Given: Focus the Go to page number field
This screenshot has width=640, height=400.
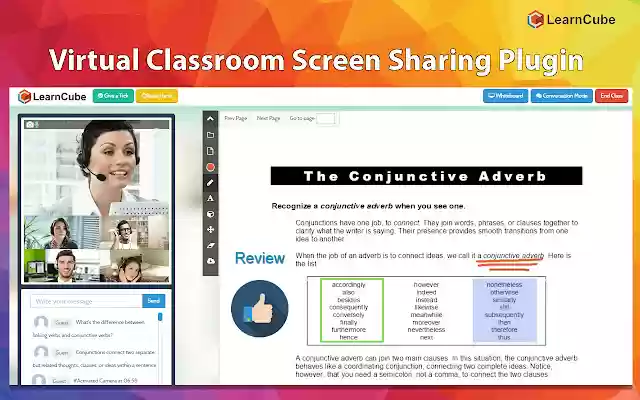Looking at the screenshot, I should (326, 119).
